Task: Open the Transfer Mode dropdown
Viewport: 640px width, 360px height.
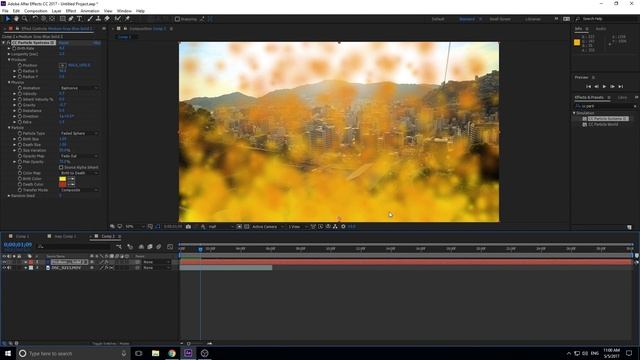Action: [79, 190]
